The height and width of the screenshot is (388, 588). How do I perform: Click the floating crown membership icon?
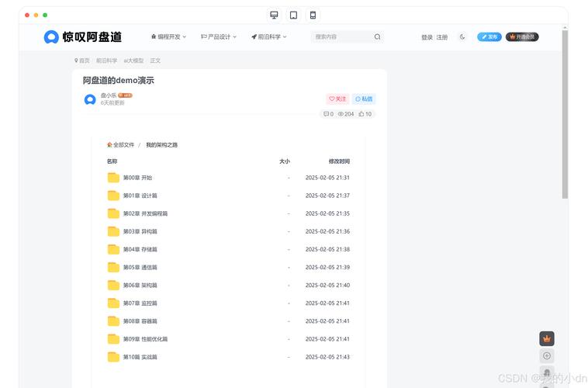pyautogui.click(x=547, y=339)
